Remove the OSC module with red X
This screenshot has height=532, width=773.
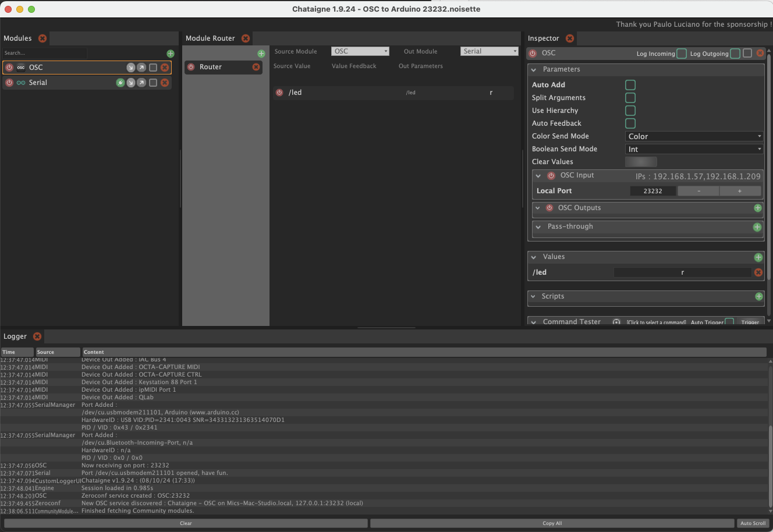tap(165, 68)
